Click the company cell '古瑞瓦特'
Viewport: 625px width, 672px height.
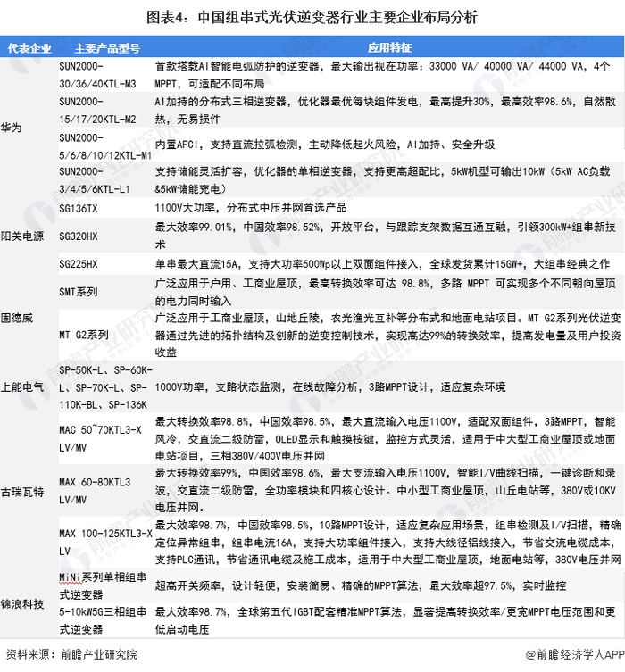point(22,492)
